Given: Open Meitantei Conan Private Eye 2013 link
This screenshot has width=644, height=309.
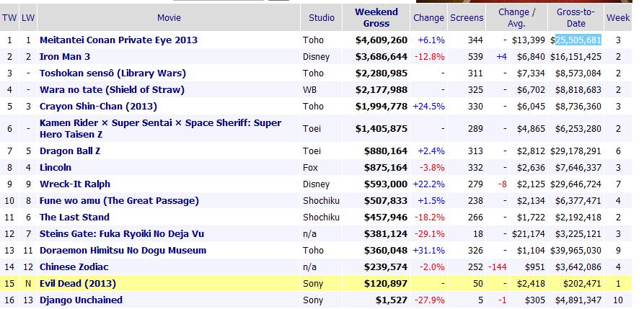Looking at the screenshot, I should coord(118,40).
